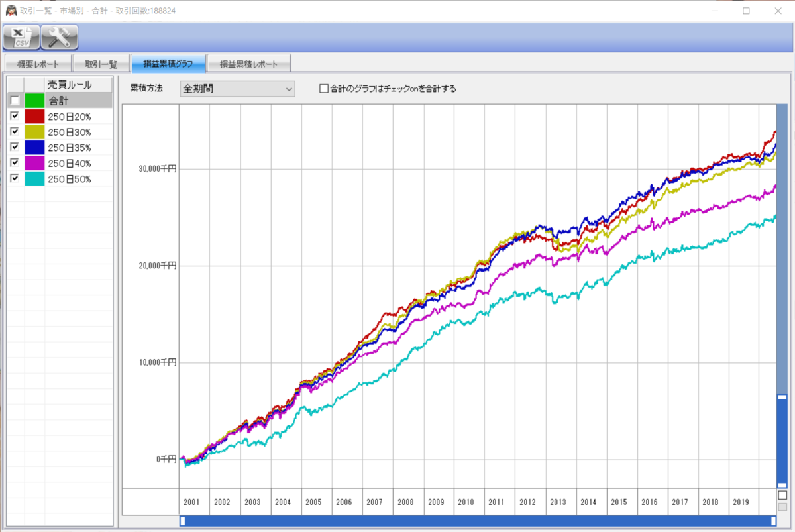This screenshot has height=532, width=795.
Task: Click the bottom handle of vertical range slider
Action: click(782, 486)
